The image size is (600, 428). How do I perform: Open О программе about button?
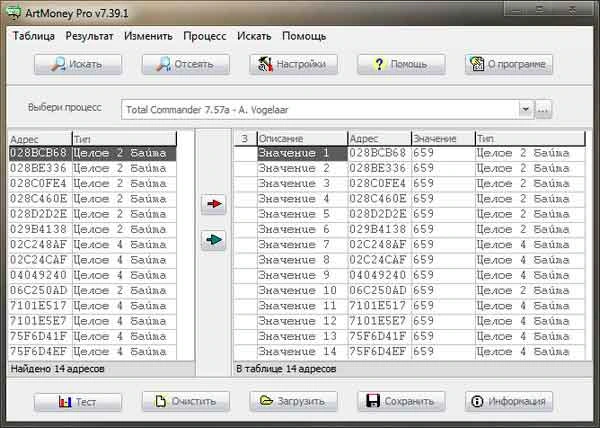point(509,64)
